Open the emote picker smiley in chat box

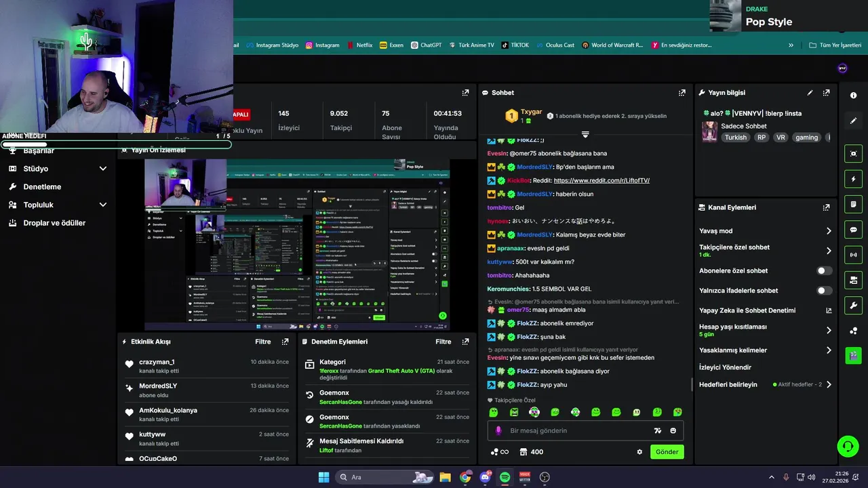point(673,430)
